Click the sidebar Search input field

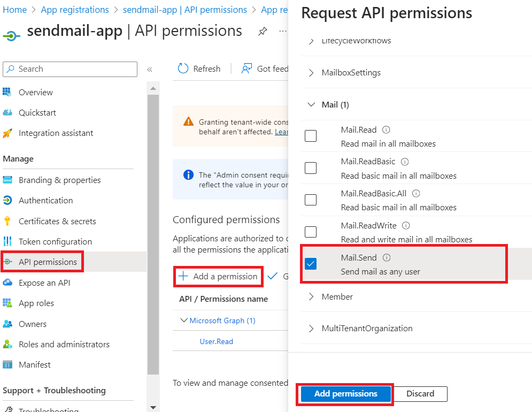70,69
